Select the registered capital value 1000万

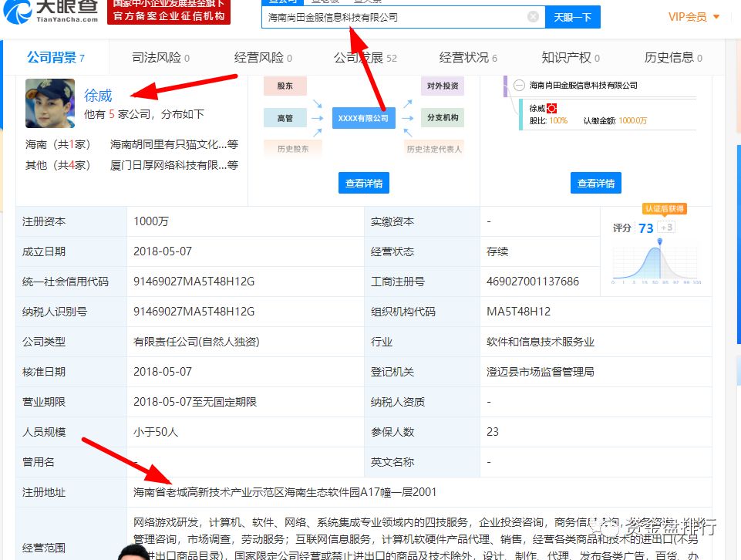click(x=151, y=221)
